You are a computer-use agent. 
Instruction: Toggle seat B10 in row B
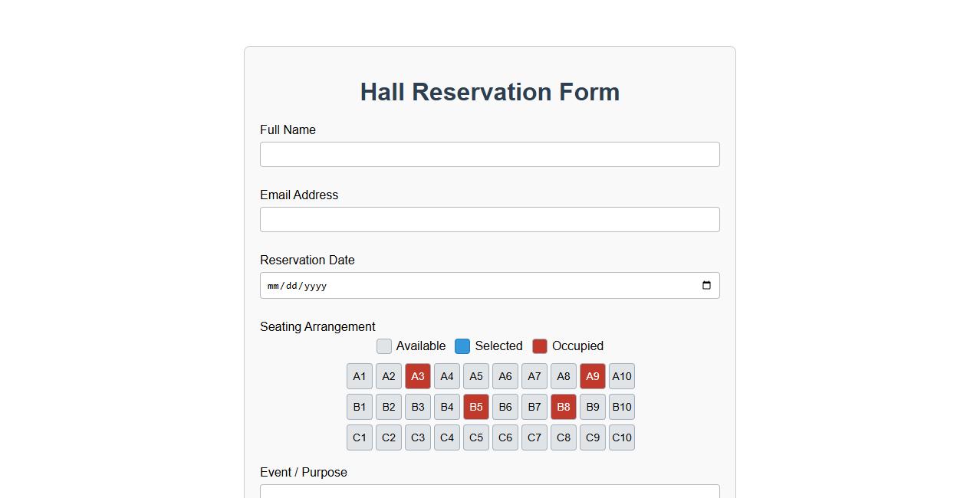(x=621, y=407)
